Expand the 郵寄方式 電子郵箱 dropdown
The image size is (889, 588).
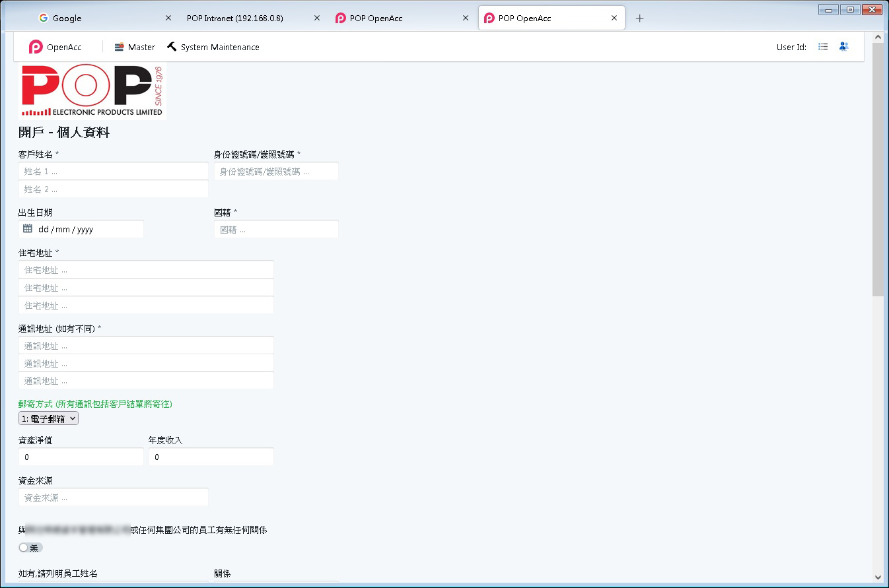click(x=48, y=418)
